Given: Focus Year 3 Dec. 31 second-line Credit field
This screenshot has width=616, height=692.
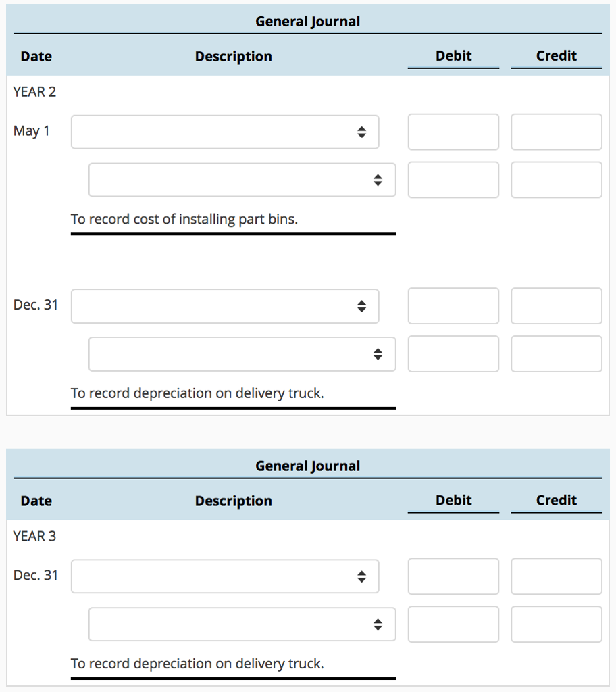Looking at the screenshot, I should [556, 624].
